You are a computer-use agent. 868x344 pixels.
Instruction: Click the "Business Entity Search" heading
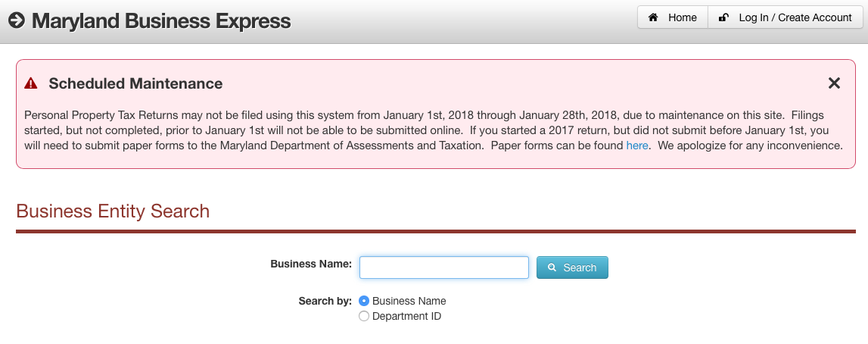click(x=113, y=211)
